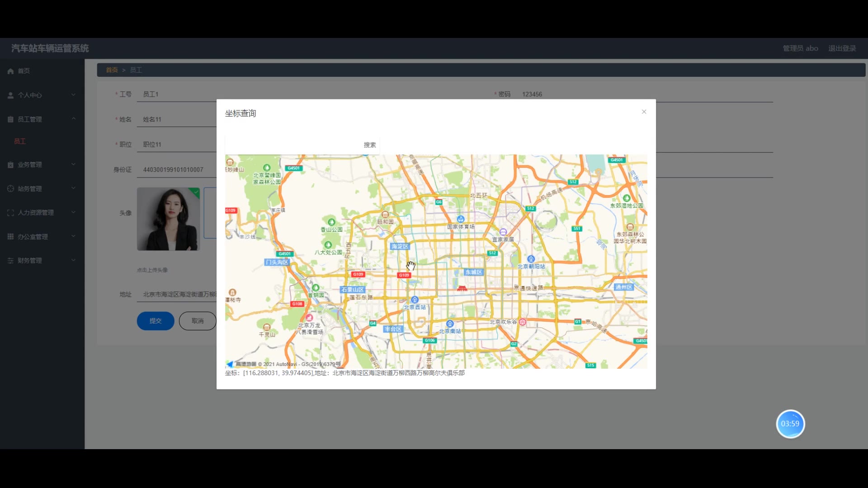
Task: Close the 坐标查询 dialog with the X
Action: pos(644,112)
